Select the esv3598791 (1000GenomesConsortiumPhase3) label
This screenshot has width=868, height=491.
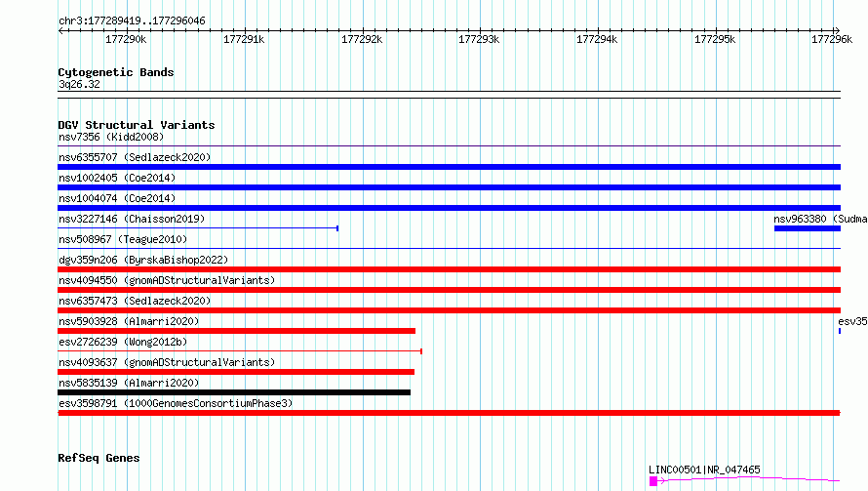[176, 403]
